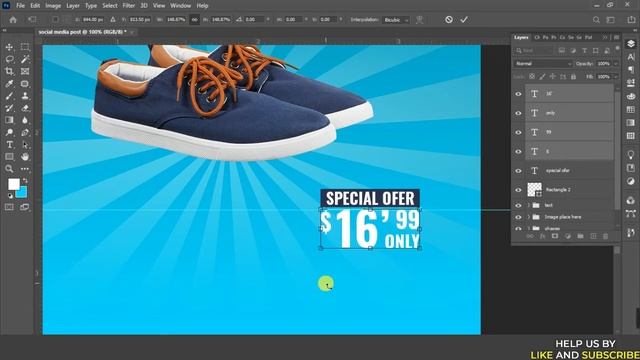Toggle Edit in Quick Mask mode
The image size is (640, 360).
pyautogui.click(x=9, y=207)
